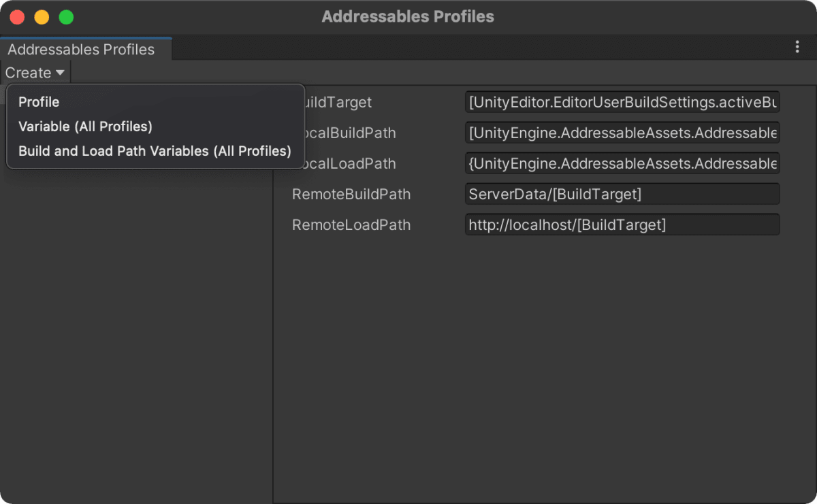Click the Addressables Profiles window title
The height and width of the screenshot is (504, 817).
408,17
